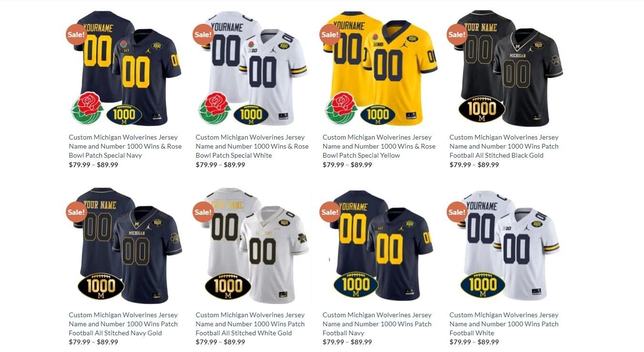Open the 1000 Wins Patch Football Navy product link
Image resolution: width=644 pixels, height=352 pixels.
coord(377,324)
